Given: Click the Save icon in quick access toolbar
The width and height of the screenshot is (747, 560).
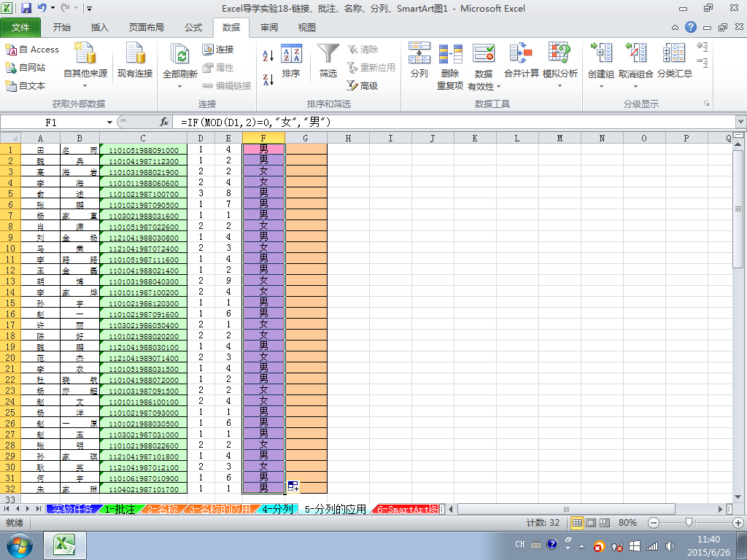Looking at the screenshot, I should tap(26, 8).
